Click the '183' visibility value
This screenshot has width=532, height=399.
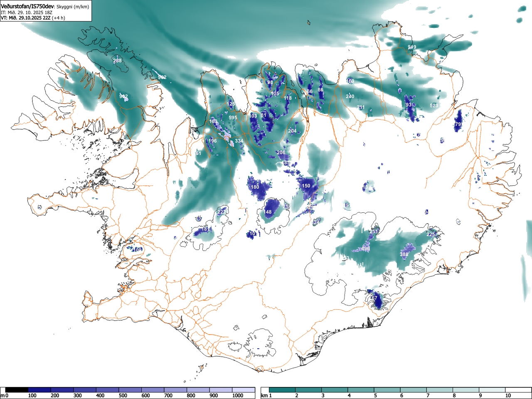click(x=214, y=122)
